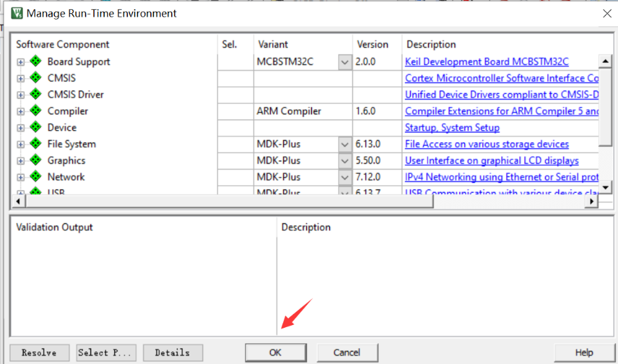Image resolution: width=618 pixels, height=364 pixels.
Task: Open the MCBSTM32C variant dropdown
Action: tap(344, 63)
